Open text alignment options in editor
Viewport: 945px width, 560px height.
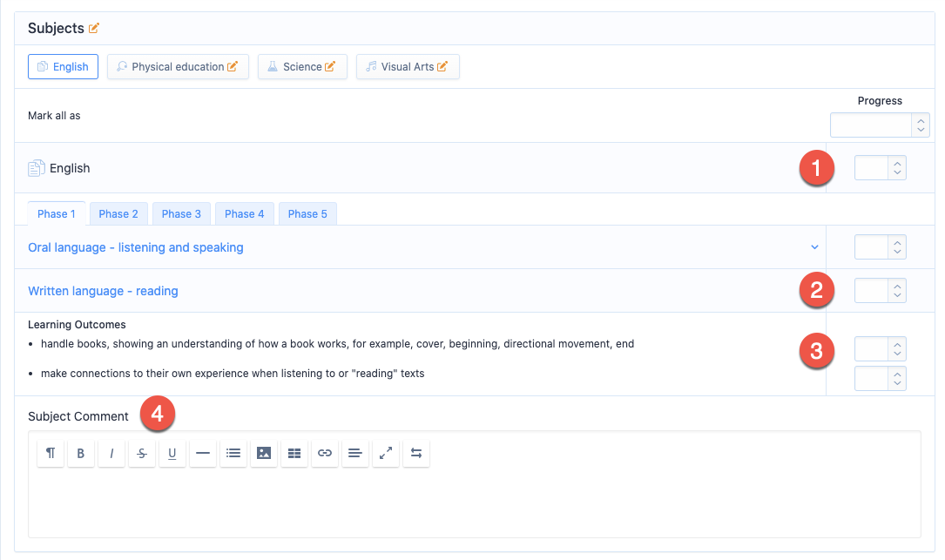click(355, 453)
